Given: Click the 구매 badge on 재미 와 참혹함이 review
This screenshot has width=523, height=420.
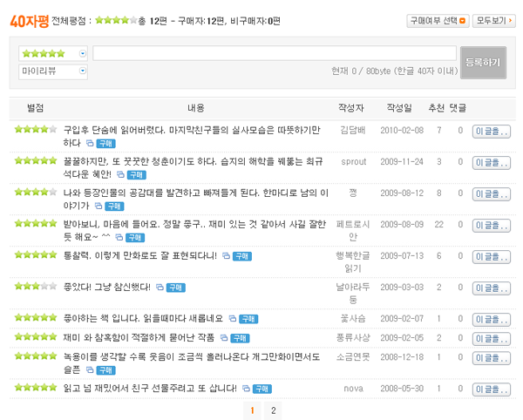Looking at the screenshot, I should (x=241, y=338).
